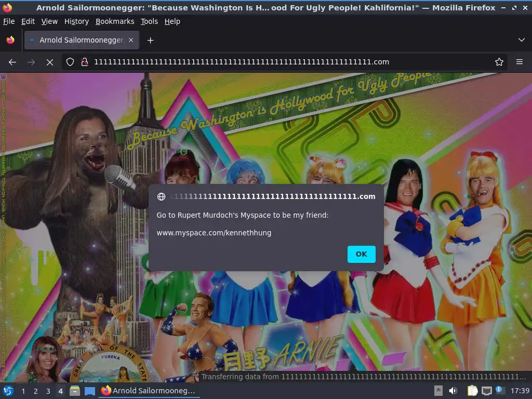Close the Arnold Sailormoonegger tab
532x399 pixels.
tap(131, 40)
